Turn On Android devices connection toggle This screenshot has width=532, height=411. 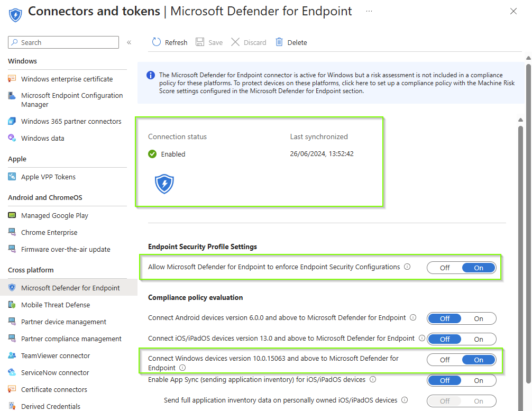[x=479, y=318]
